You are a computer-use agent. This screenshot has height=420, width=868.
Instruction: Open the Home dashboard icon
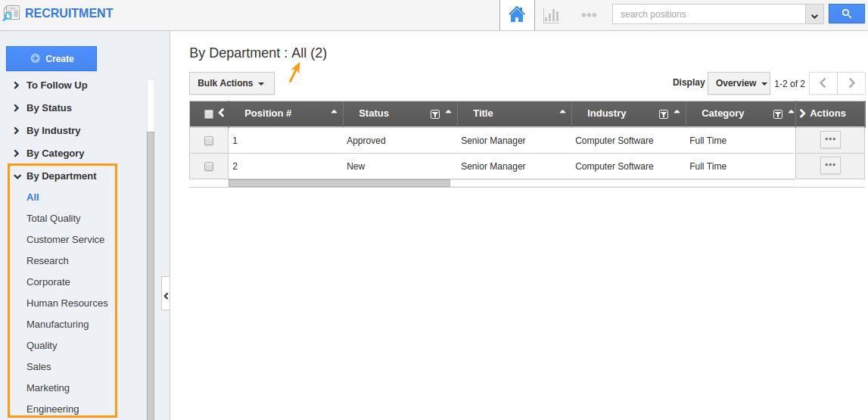point(517,14)
